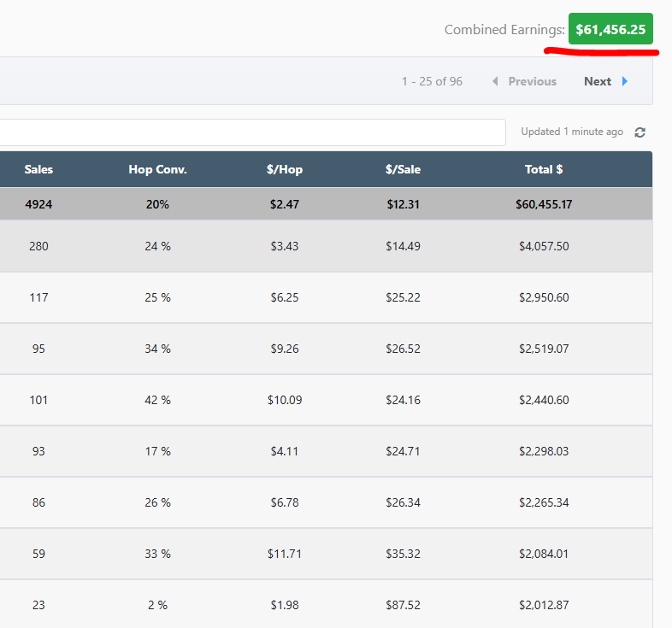Click the Sales cell showing 95
The image size is (672, 628).
coord(38,349)
